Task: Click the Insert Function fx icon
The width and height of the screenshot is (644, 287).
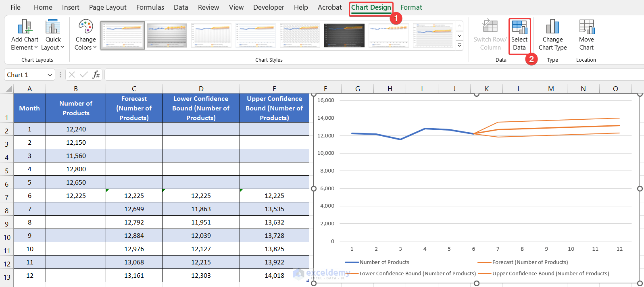Action: (96, 75)
